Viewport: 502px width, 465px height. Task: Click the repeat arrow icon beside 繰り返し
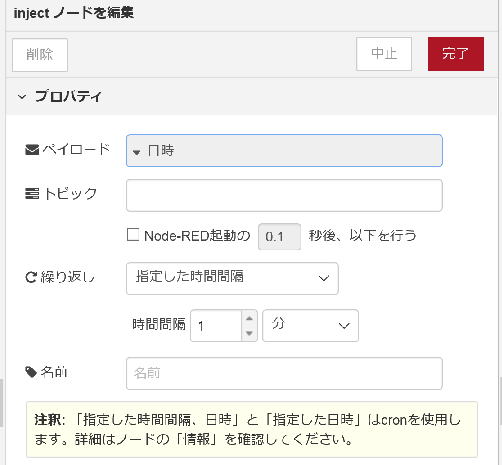(x=31, y=277)
